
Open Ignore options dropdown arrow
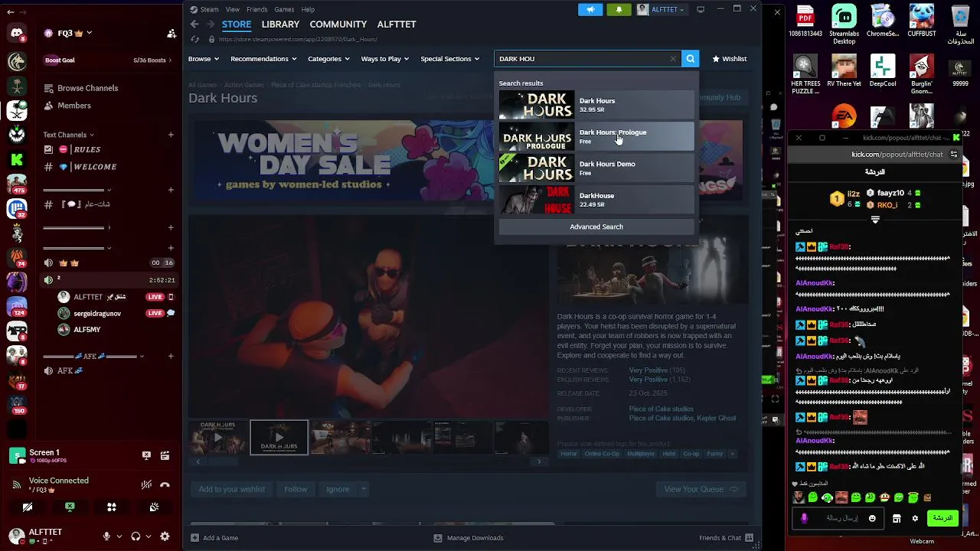click(x=364, y=489)
